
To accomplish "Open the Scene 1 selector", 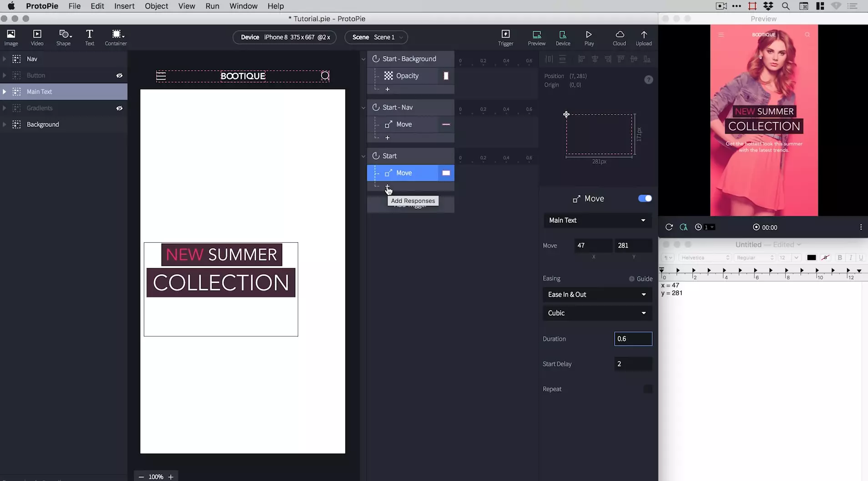I will (376, 37).
